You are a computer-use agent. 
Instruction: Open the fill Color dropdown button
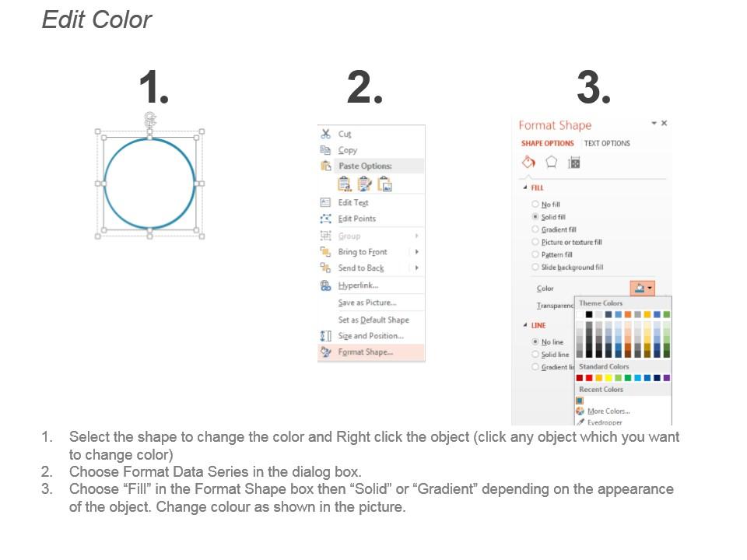(643, 289)
